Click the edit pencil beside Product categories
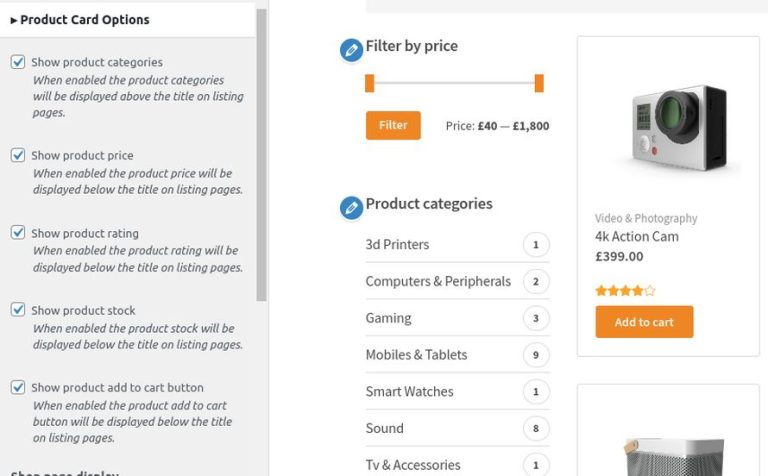This screenshot has width=768, height=476. pyautogui.click(x=351, y=207)
